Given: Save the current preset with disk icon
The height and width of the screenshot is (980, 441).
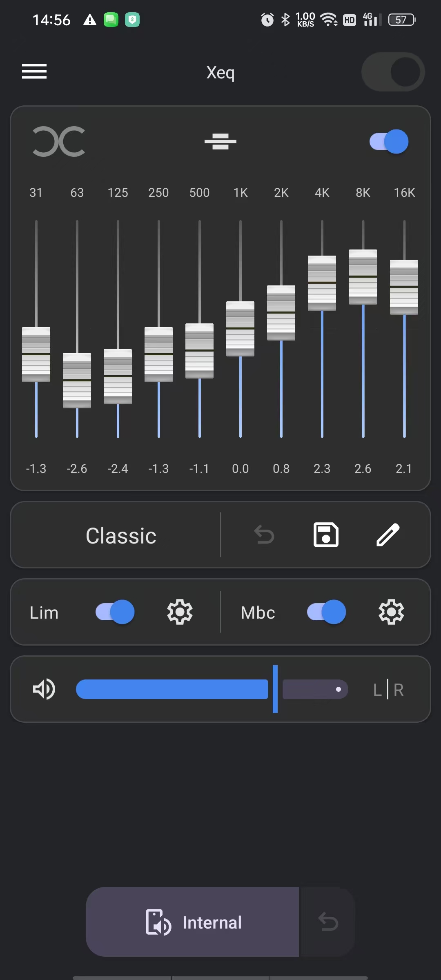Looking at the screenshot, I should click(326, 535).
